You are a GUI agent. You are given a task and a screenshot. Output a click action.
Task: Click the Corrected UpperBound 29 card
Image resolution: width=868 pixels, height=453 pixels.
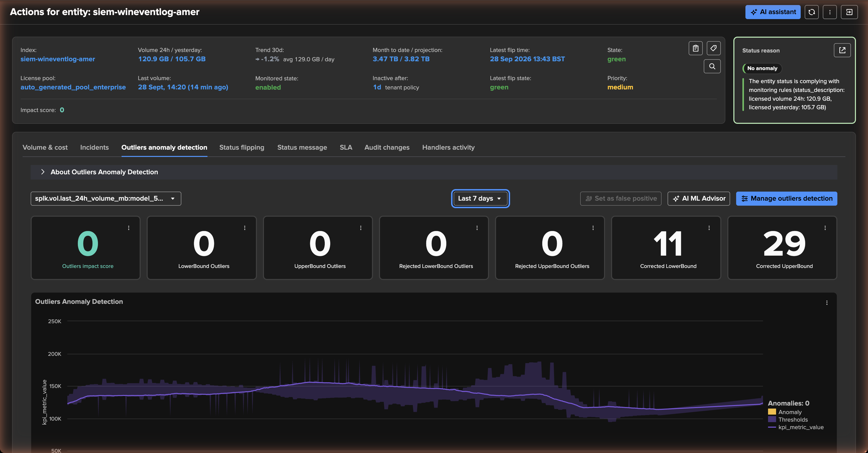(x=782, y=248)
